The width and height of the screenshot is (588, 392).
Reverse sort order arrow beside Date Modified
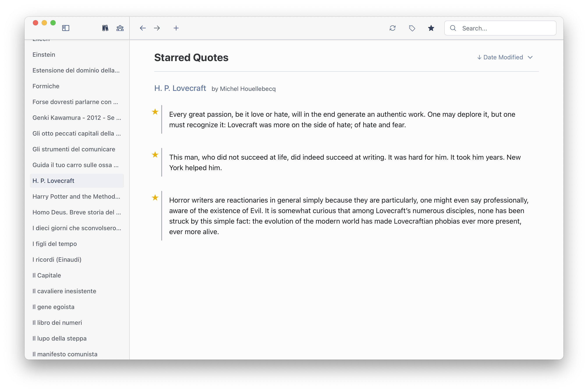coord(479,57)
